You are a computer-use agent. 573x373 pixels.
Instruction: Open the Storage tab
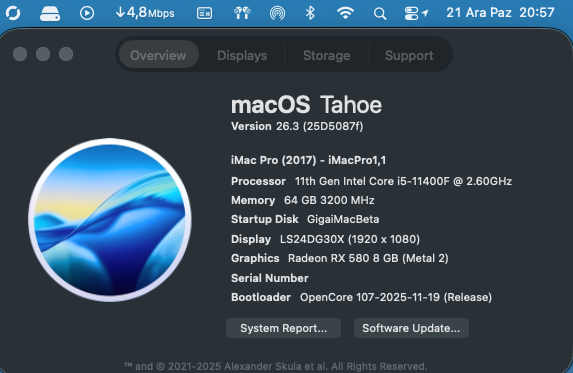327,55
